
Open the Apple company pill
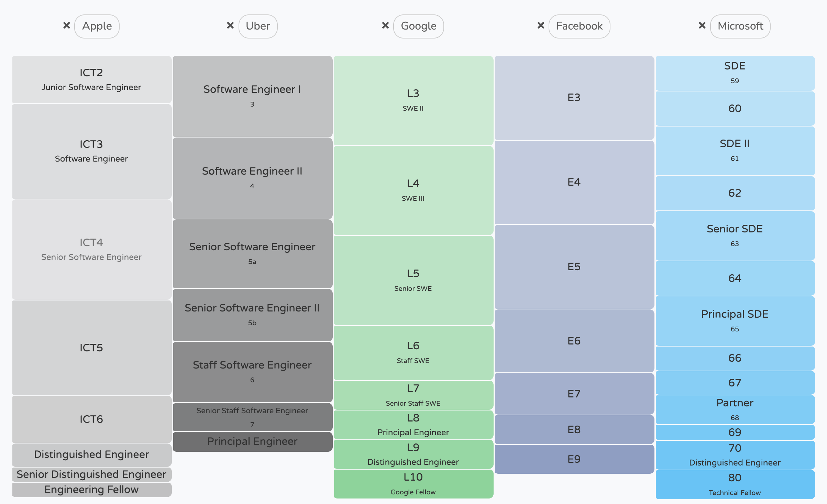pyautogui.click(x=97, y=26)
